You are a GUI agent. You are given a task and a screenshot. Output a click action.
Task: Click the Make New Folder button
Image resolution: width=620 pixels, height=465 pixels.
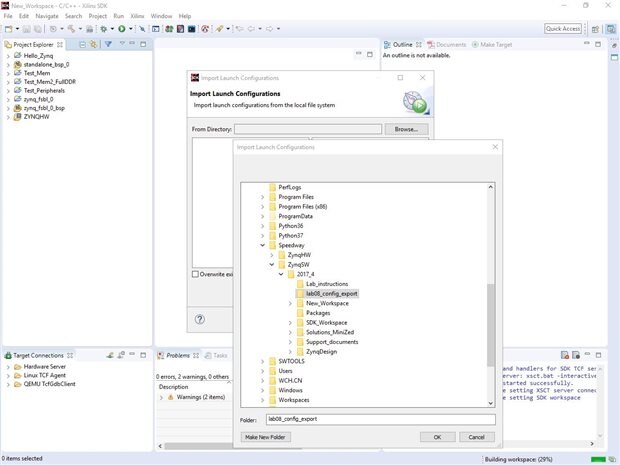[x=265, y=437]
